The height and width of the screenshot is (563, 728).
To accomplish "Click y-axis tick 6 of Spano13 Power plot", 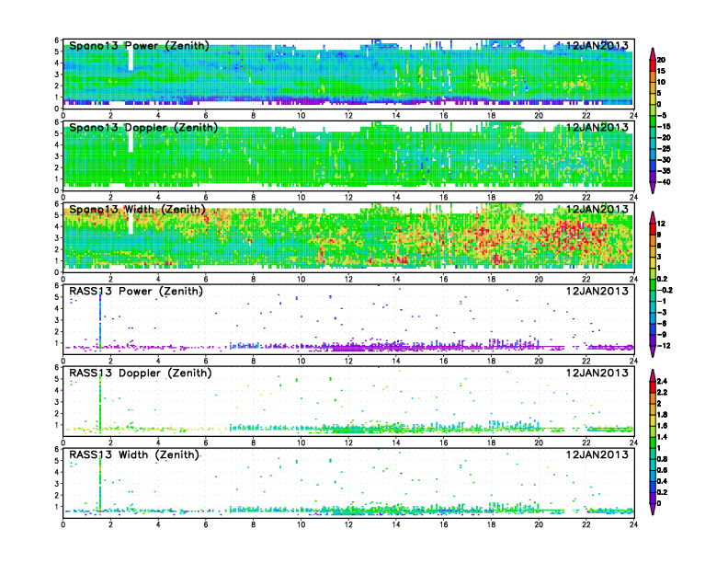I will point(57,40).
